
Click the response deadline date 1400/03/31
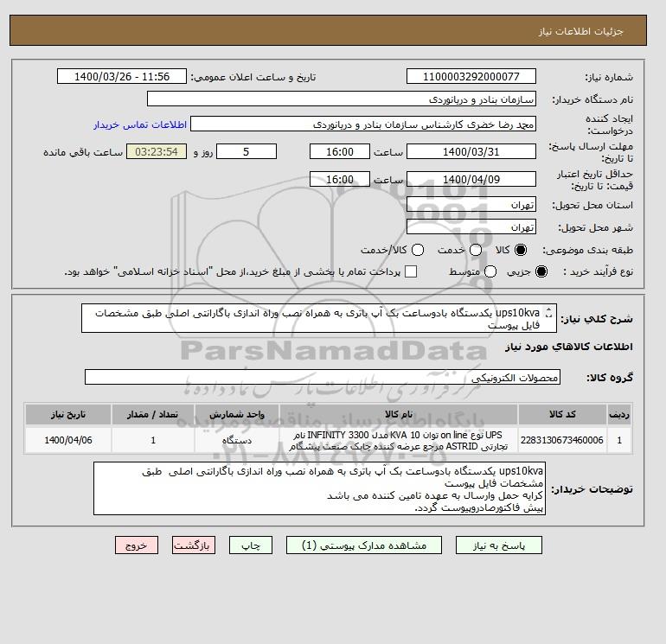click(471, 151)
